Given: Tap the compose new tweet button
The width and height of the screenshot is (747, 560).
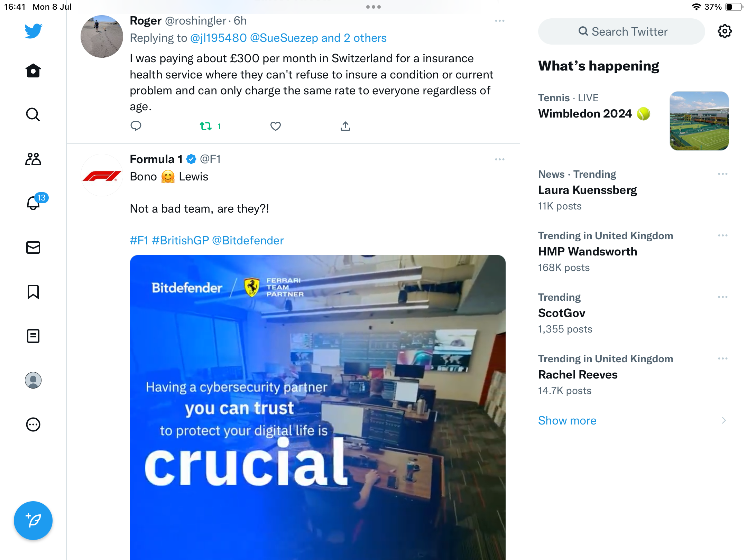Looking at the screenshot, I should [33, 521].
